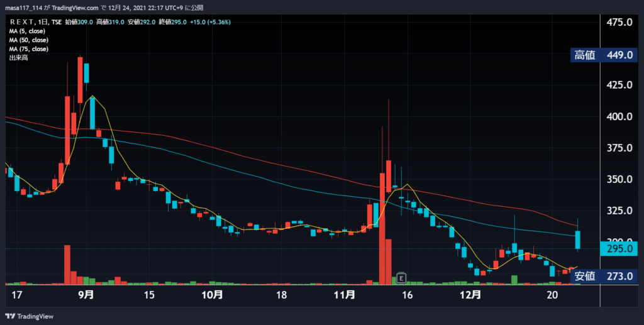This screenshot has height=325, width=644.
Task: Click the 10月 label on the time axis
Action: [x=213, y=295]
